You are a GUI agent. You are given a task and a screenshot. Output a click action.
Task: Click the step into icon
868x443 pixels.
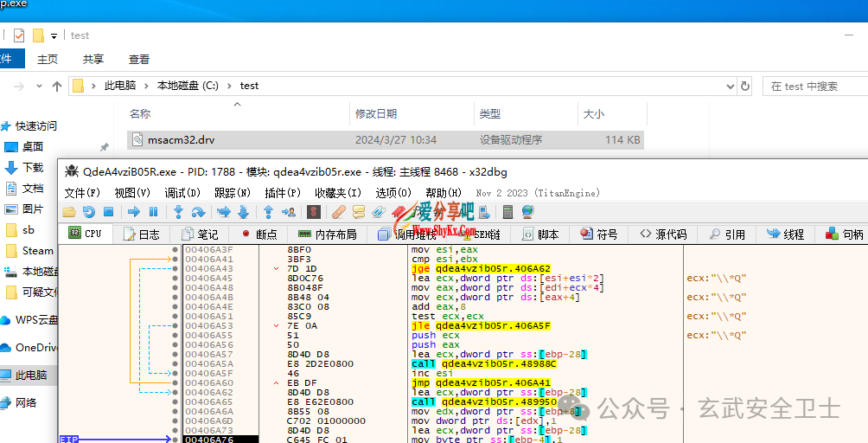click(x=178, y=212)
